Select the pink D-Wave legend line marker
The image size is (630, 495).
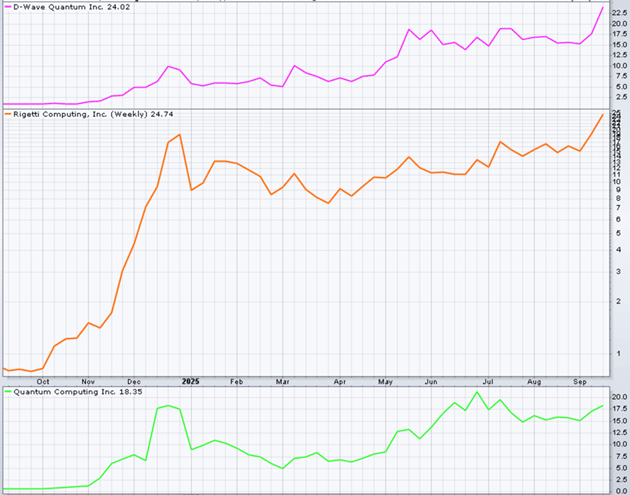pyautogui.click(x=8, y=7)
